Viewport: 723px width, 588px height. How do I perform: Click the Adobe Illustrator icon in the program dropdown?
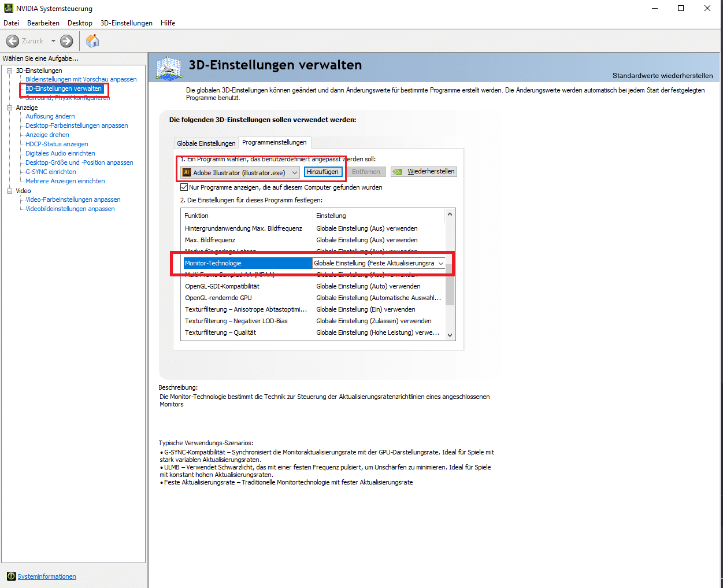coord(186,172)
